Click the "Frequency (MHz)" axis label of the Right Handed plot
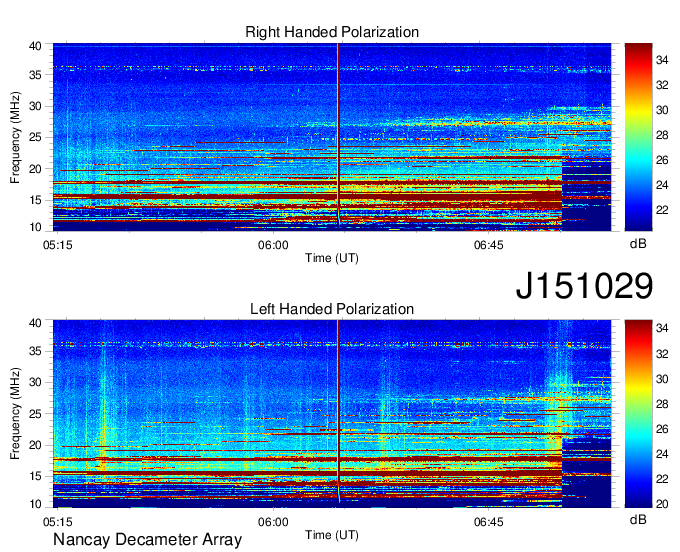Image resolution: width=680 pixels, height=552 pixels. [x=15, y=137]
